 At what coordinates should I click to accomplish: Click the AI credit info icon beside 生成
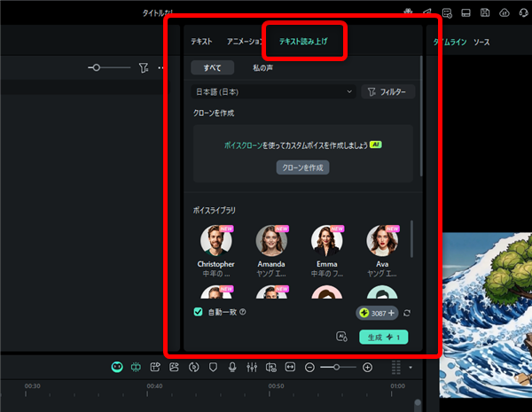pos(341,337)
